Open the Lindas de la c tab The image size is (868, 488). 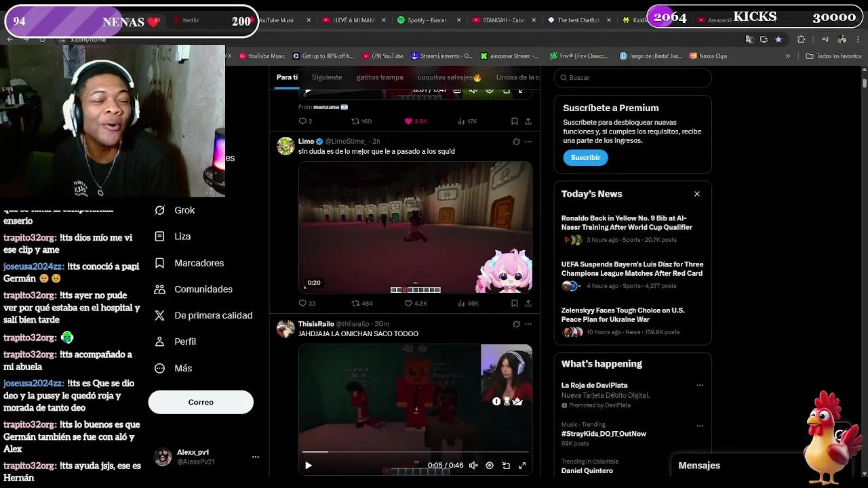tap(517, 77)
